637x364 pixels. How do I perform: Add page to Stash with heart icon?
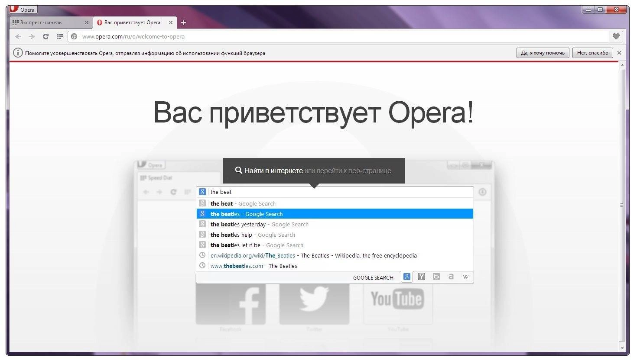tap(616, 37)
